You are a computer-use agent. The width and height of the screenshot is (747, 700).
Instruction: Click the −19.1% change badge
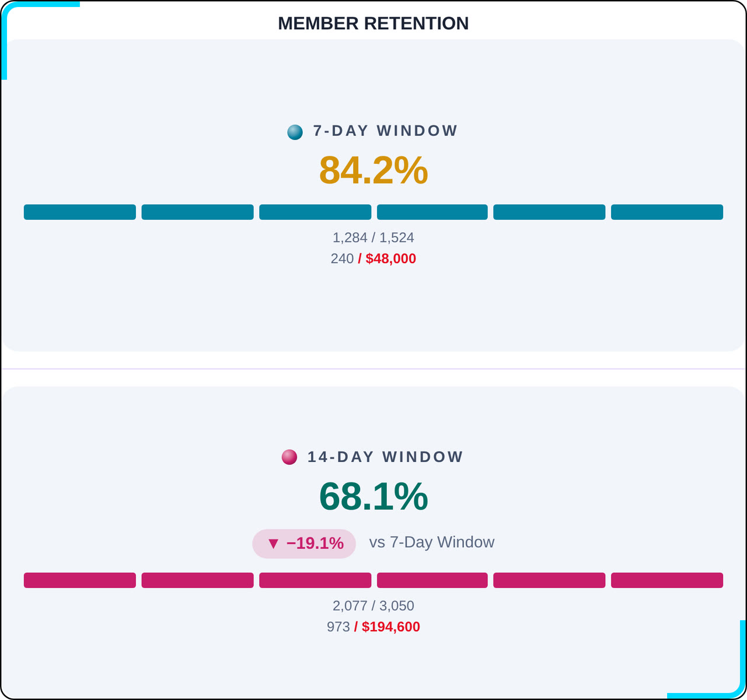click(x=304, y=544)
